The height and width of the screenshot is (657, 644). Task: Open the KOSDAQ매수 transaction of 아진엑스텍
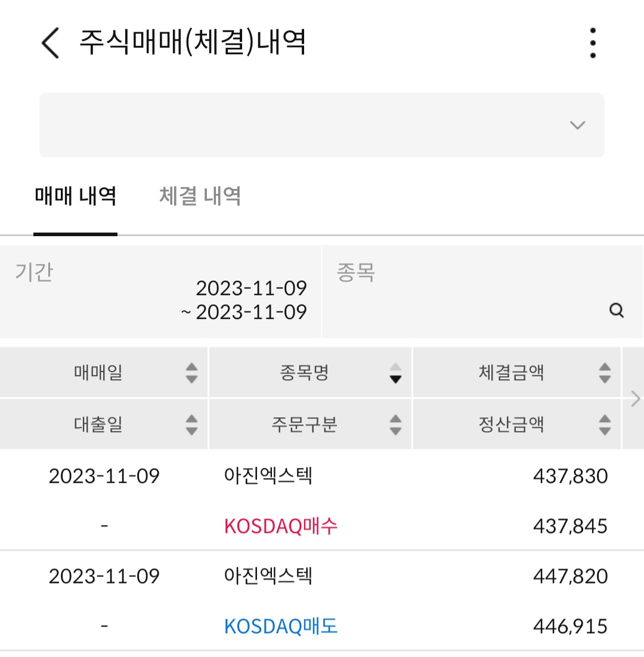[x=280, y=526]
